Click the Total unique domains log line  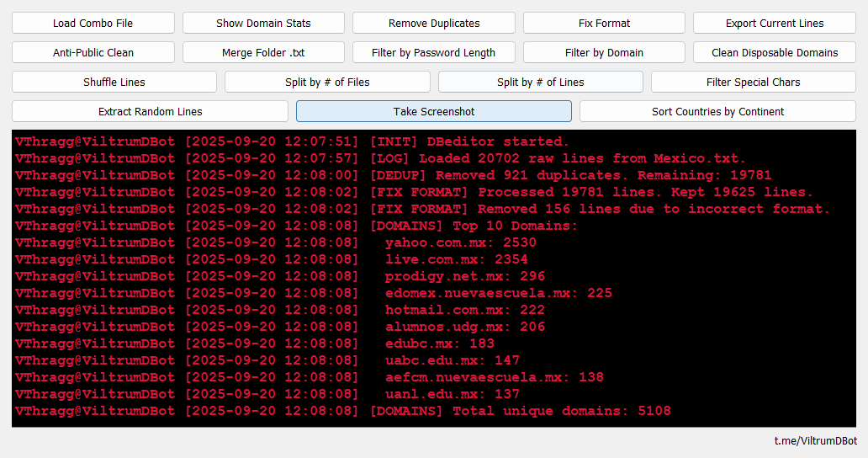(x=520, y=411)
